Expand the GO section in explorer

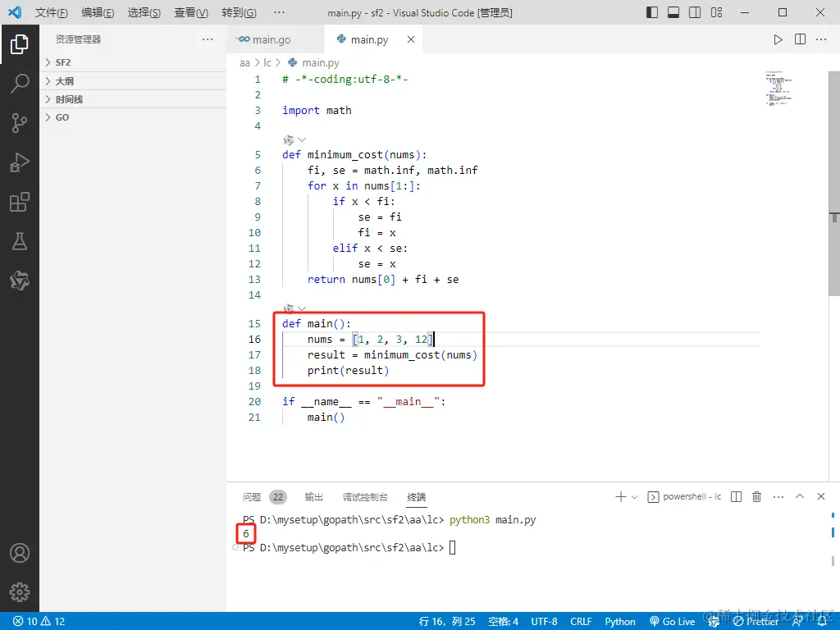133,117
